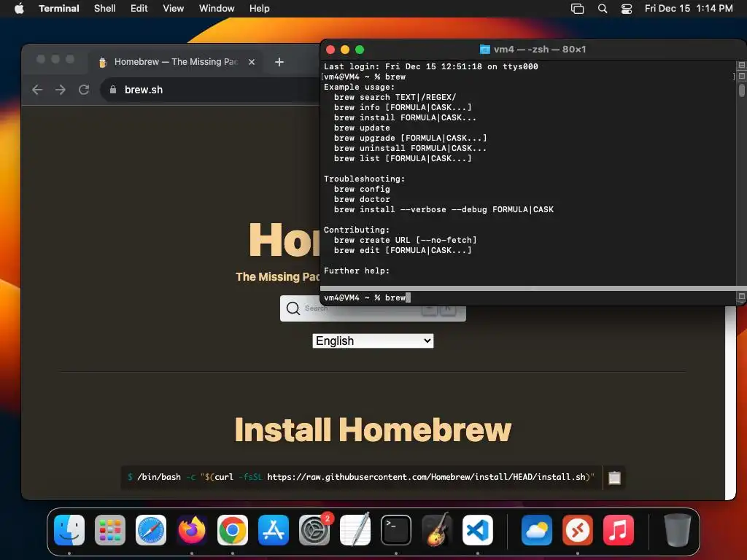Click the search magnifier icon on the Homebrew page
This screenshot has width=747, height=560.
[x=293, y=308]
